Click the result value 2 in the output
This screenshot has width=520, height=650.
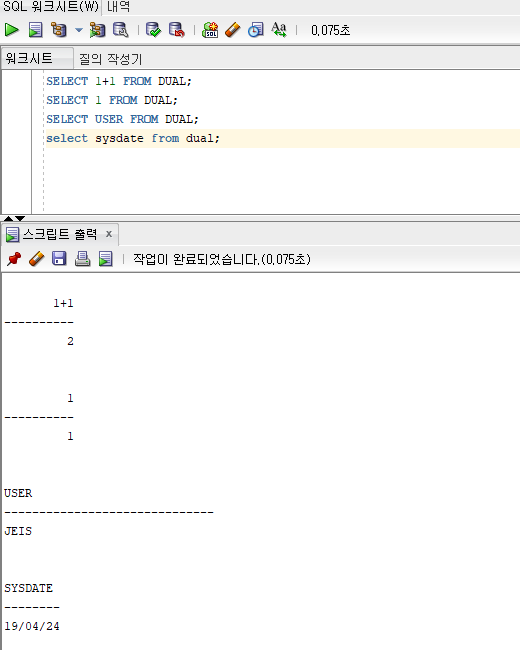coord(70,341)
